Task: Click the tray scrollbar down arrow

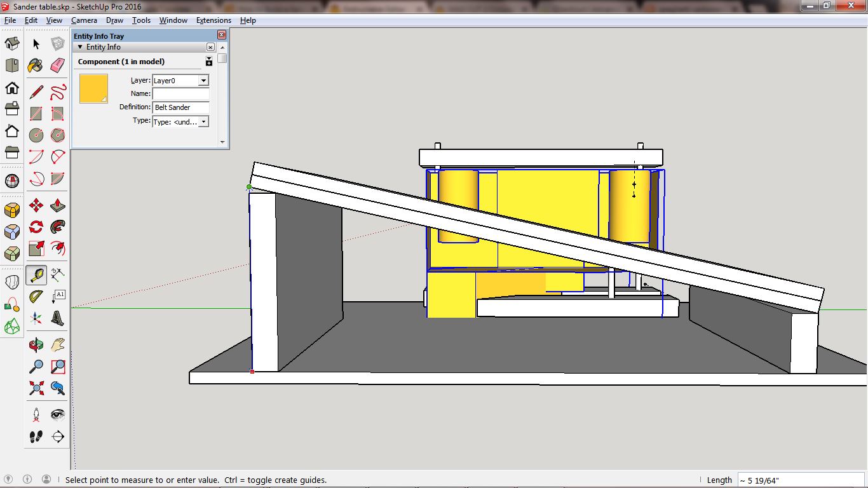Action: coord(222,142)
